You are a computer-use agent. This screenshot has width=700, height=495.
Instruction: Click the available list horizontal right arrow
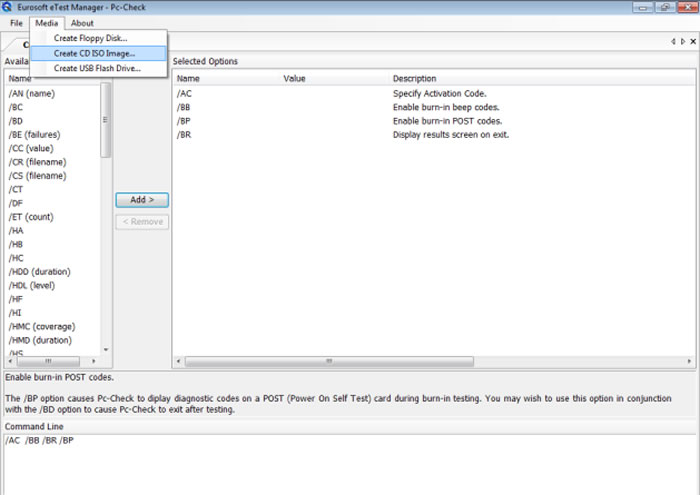coord(93,361)
